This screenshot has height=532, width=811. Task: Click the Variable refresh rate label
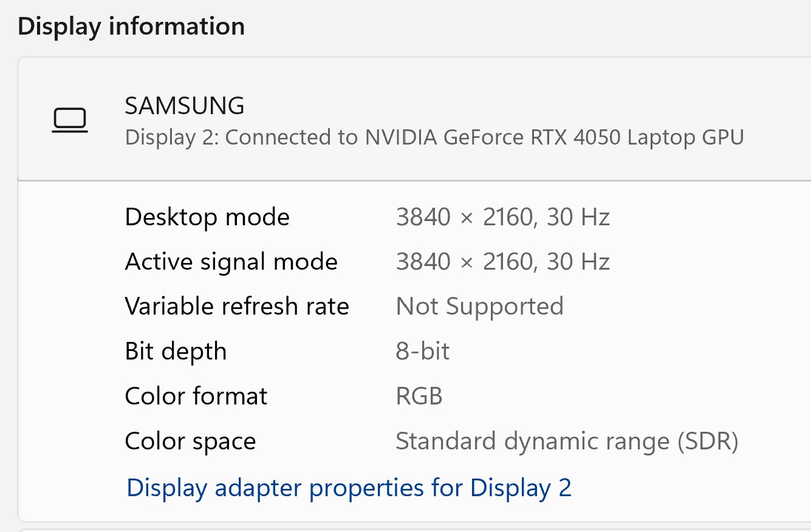237,306
